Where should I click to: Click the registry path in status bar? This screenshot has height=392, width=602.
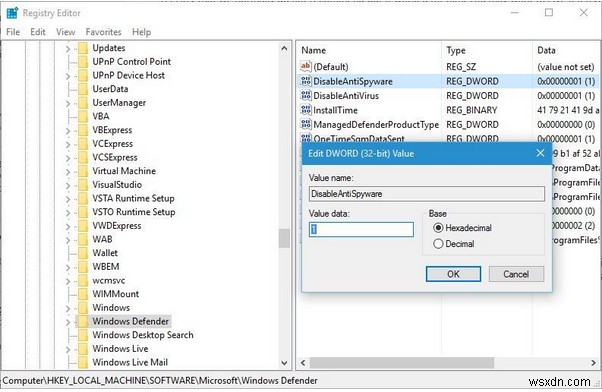(x=160, y=381)
